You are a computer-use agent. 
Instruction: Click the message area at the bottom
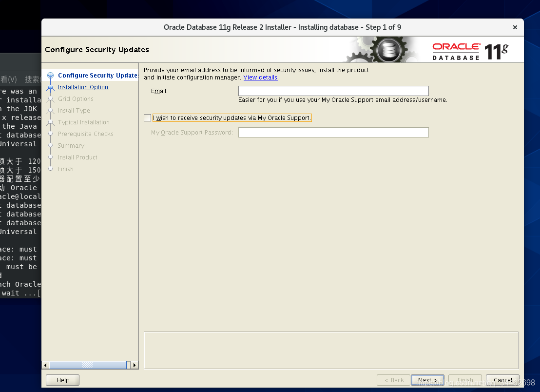point(331,351)
